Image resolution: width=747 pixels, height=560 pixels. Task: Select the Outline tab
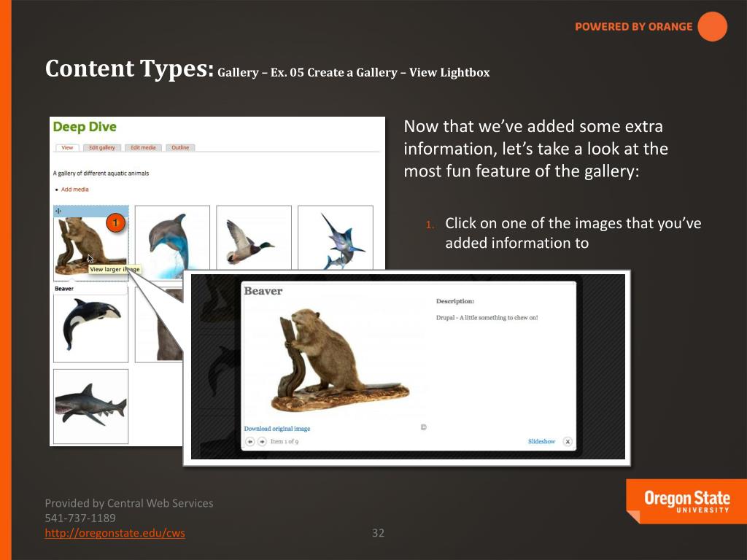click(x=180, y=147)
